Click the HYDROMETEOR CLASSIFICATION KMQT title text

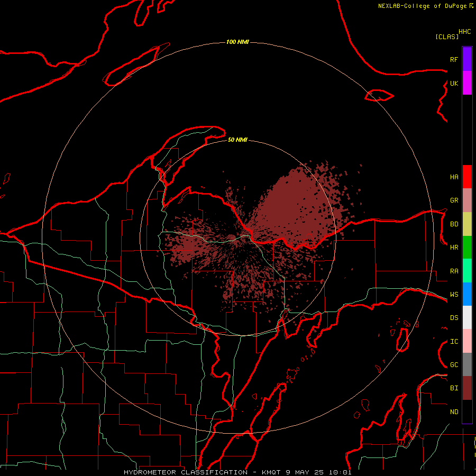(x=237, y=472)
